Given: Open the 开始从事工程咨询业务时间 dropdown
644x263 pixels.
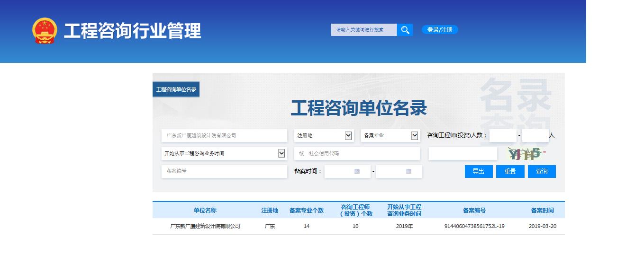Looking at the screenshot, I should click(x=224, y=153).
